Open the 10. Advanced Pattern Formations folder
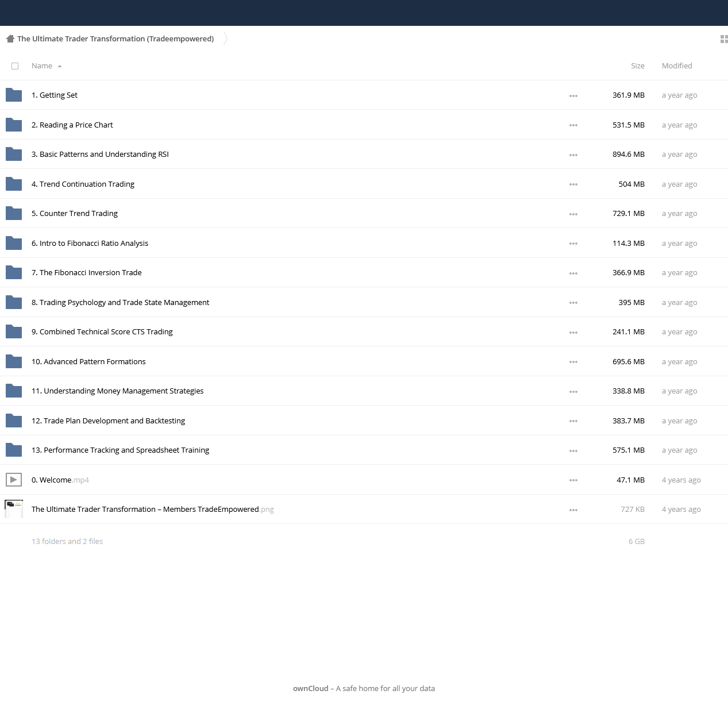 tap(88, 361)
